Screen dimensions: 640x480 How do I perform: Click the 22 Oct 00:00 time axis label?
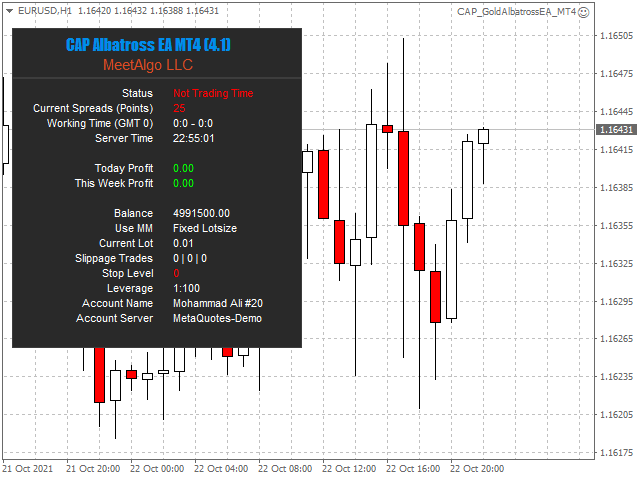[157, 469]
